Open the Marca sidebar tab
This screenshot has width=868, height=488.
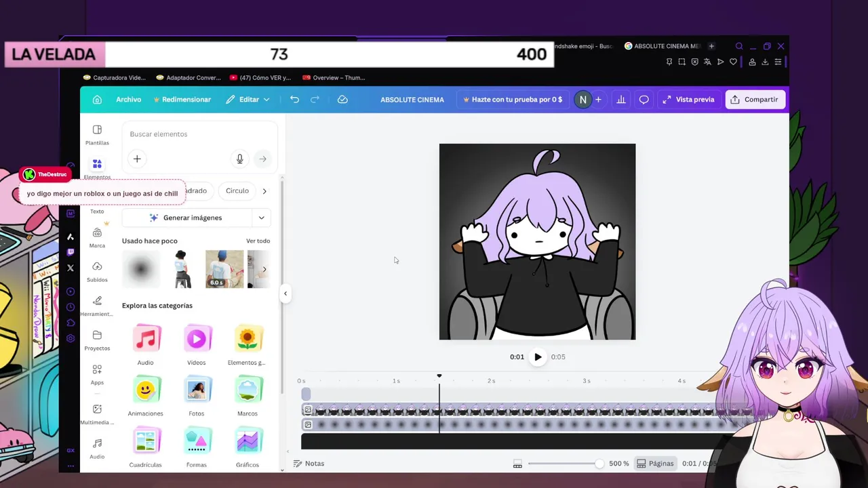(97, 238)
